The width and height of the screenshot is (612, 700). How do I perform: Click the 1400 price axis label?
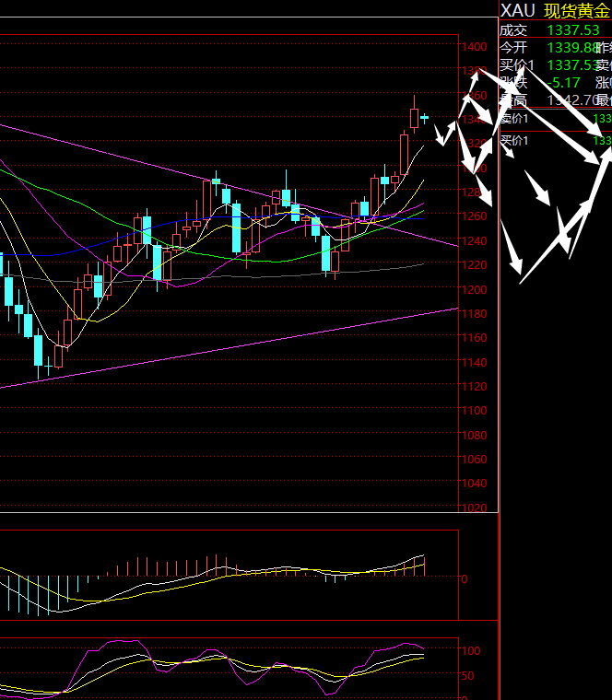[x=474, y=46]
